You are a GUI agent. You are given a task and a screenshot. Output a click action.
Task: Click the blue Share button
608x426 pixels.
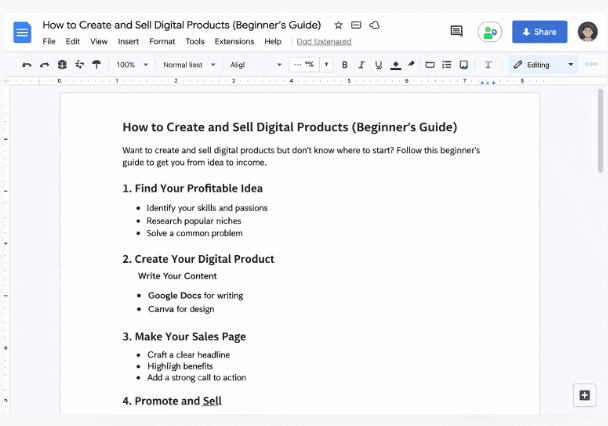[x=539, y=32]
